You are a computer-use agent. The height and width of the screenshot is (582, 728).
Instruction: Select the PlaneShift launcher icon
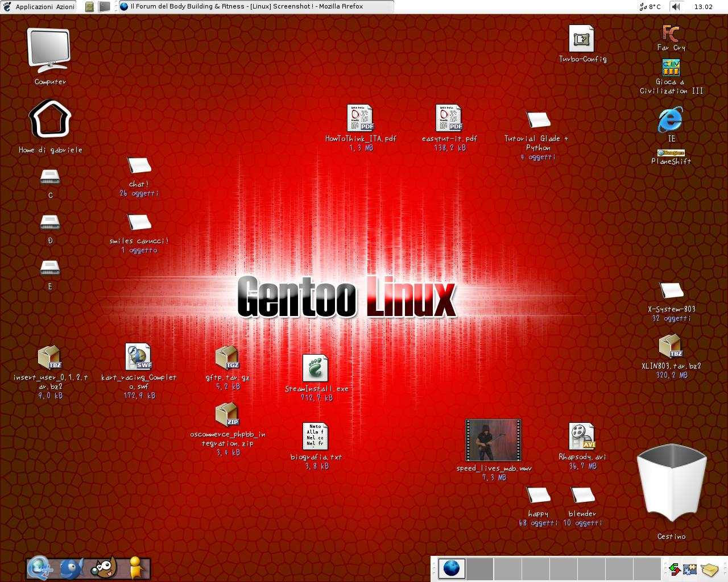pyautogui.click(x=671, y=153)
